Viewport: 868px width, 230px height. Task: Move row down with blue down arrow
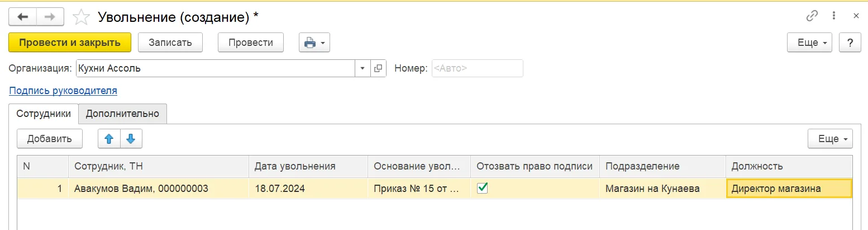click(x=131, y=139)
